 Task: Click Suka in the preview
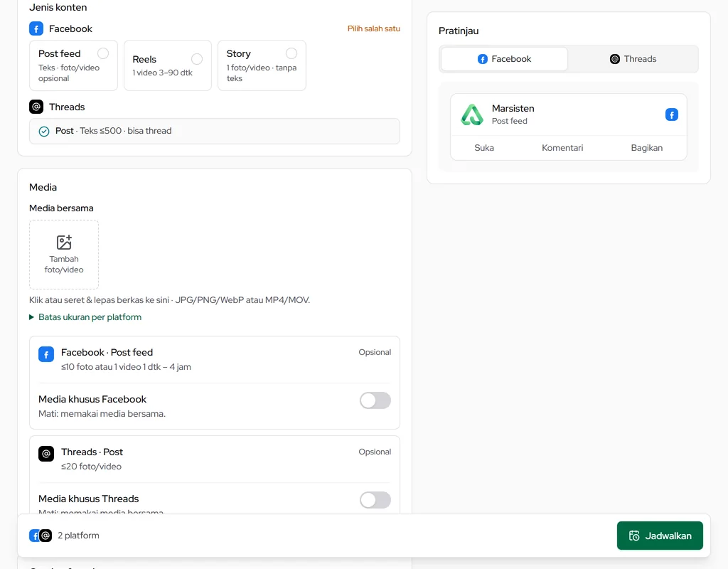click(483, 148)
